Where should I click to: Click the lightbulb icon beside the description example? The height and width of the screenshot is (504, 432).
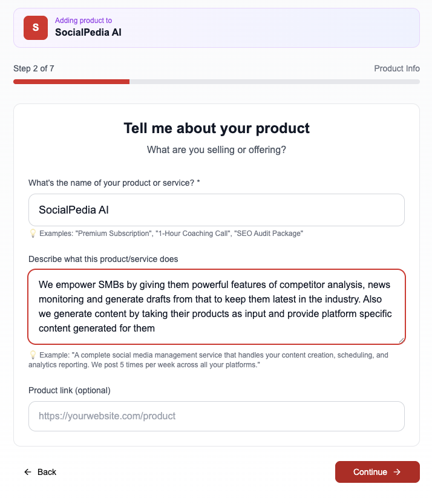pyautogui.click(x=31, y=355)
